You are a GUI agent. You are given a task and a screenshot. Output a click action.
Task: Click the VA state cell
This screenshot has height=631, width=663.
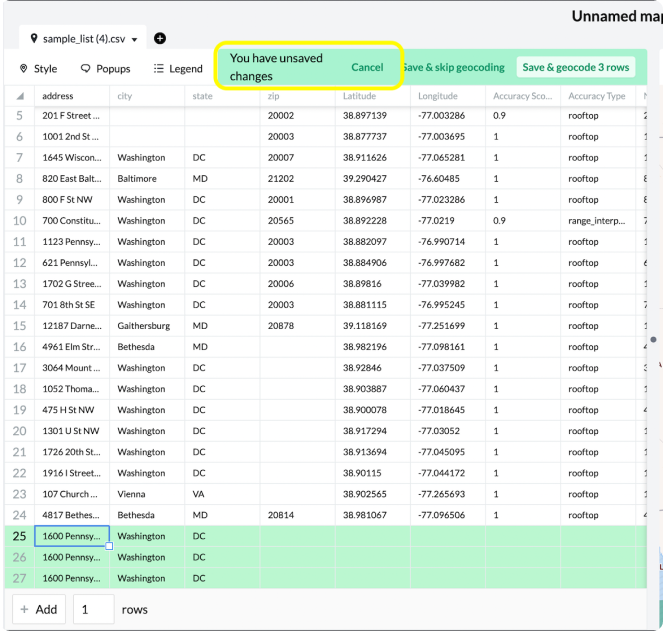[222, 494]
